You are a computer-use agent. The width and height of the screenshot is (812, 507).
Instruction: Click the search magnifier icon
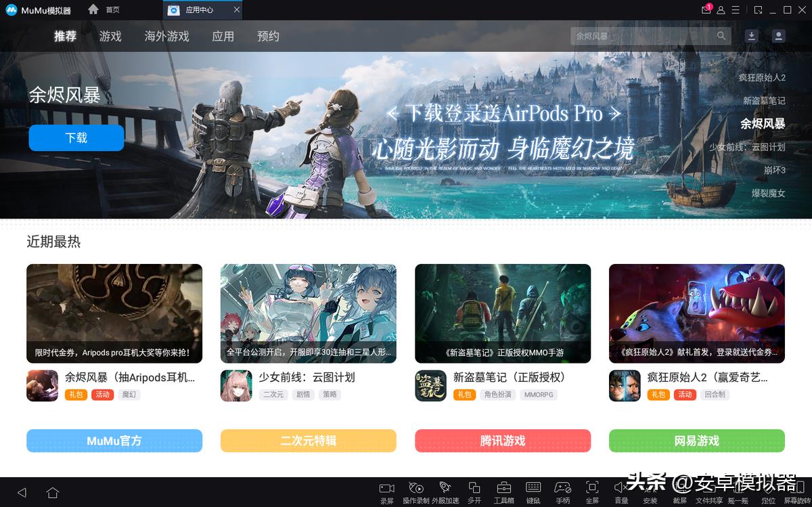[722, 36]
